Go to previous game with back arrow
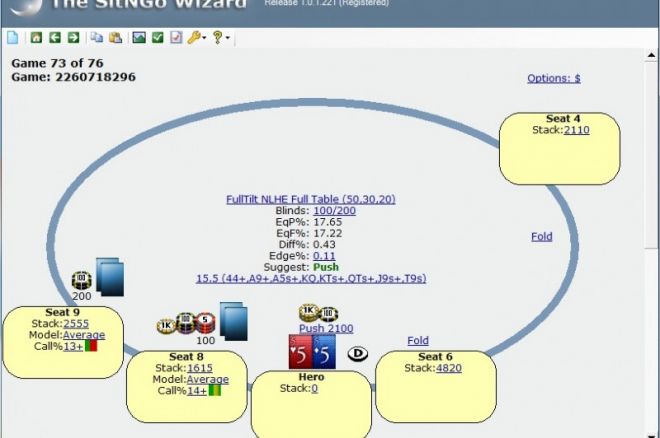 coord(55,37)
